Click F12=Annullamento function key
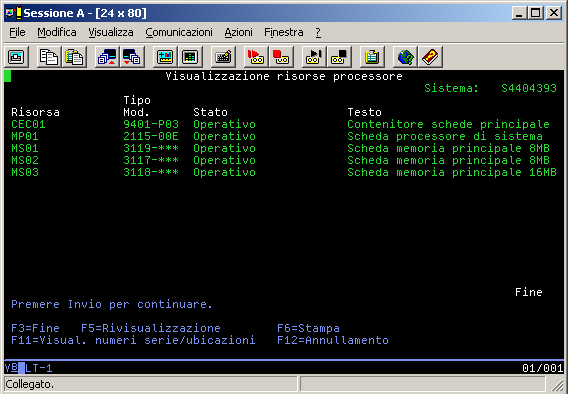This screenshot has width=568, height=394. tap(333, 340)
